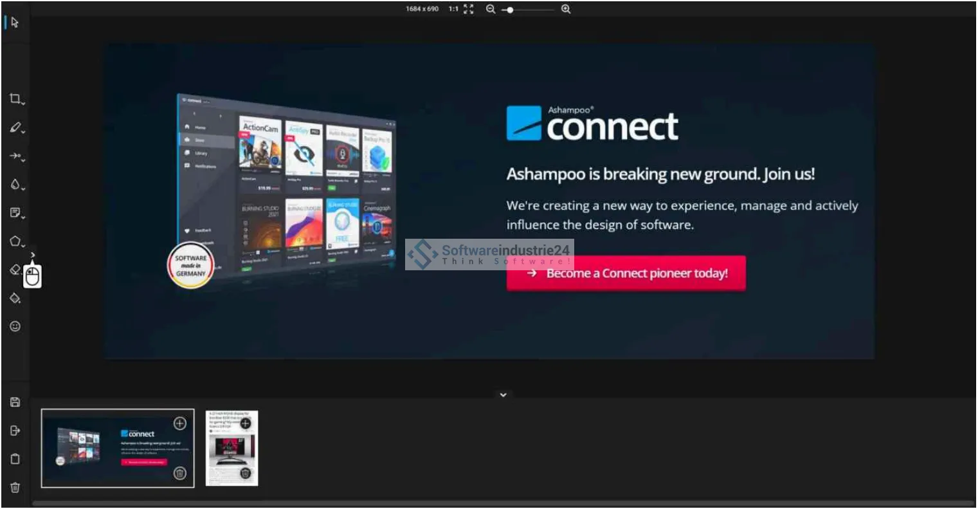Screen dimensions: 980x509
Task: Expand the left toolbar side arrow
Action: [x=33, y=255]
